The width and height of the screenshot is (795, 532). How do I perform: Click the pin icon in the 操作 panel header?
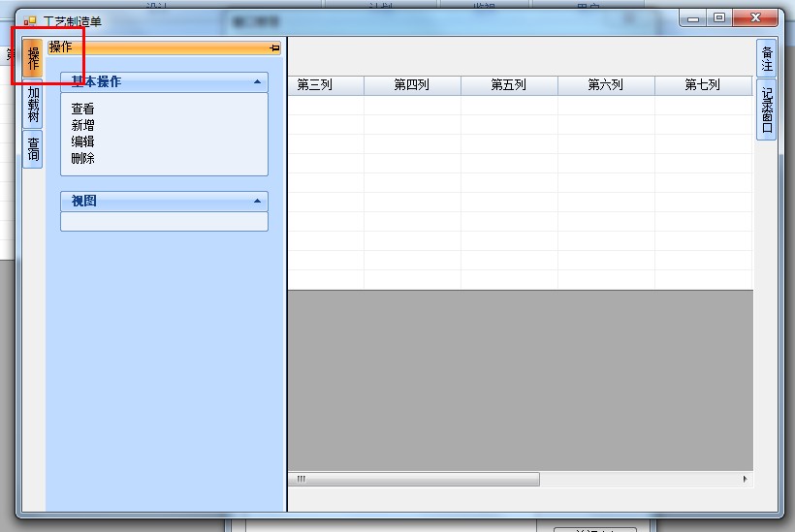(274, 47)
